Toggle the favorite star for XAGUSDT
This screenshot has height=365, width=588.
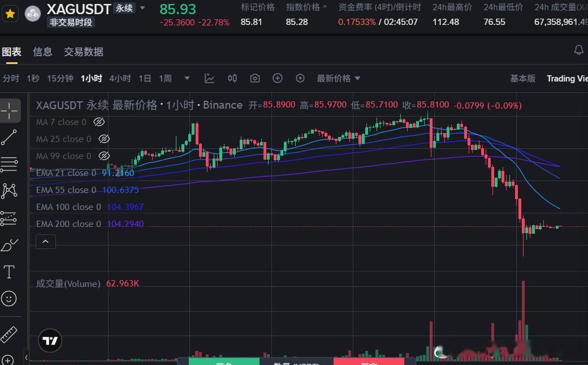[x=10, y=14]
